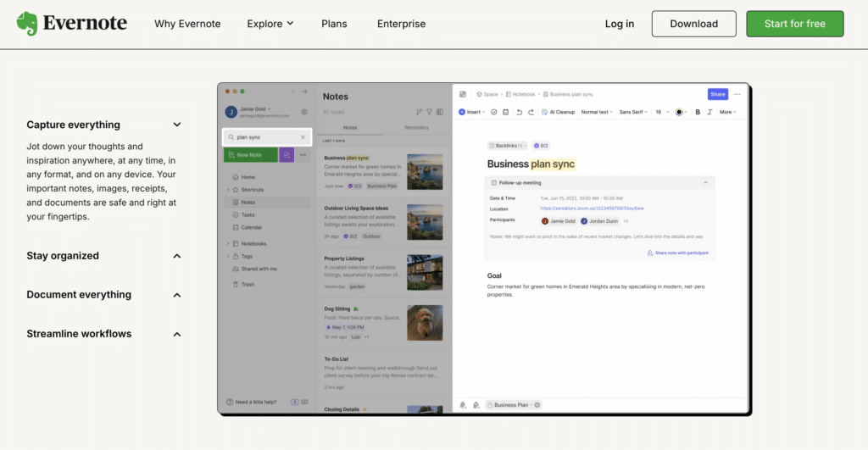
Task: Expand the Streamline workflows section
Action: click(x=176, y=334)
